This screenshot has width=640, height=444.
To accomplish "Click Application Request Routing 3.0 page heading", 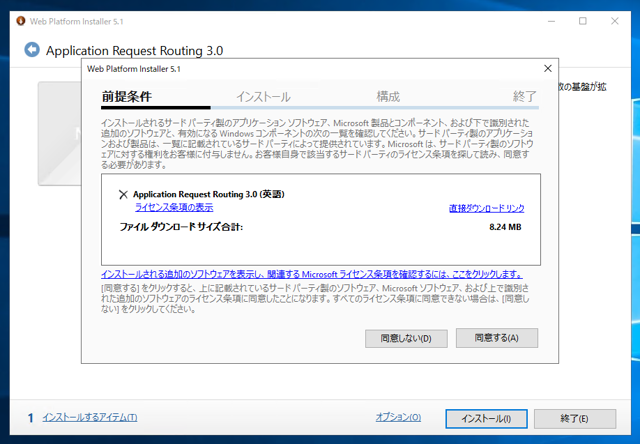I will 134,51.
